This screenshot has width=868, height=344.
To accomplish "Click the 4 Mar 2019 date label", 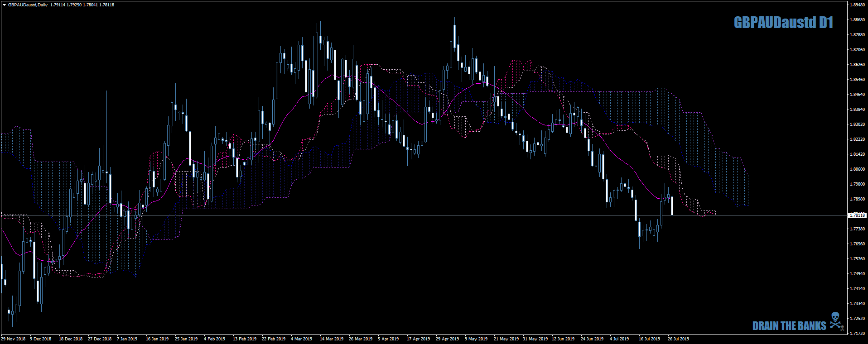I will [x=302, y=339].
